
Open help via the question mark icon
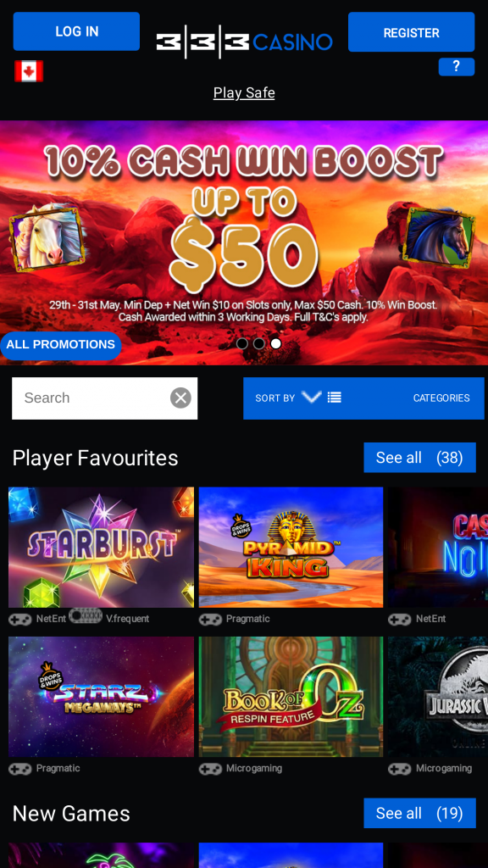coord(457,66)
